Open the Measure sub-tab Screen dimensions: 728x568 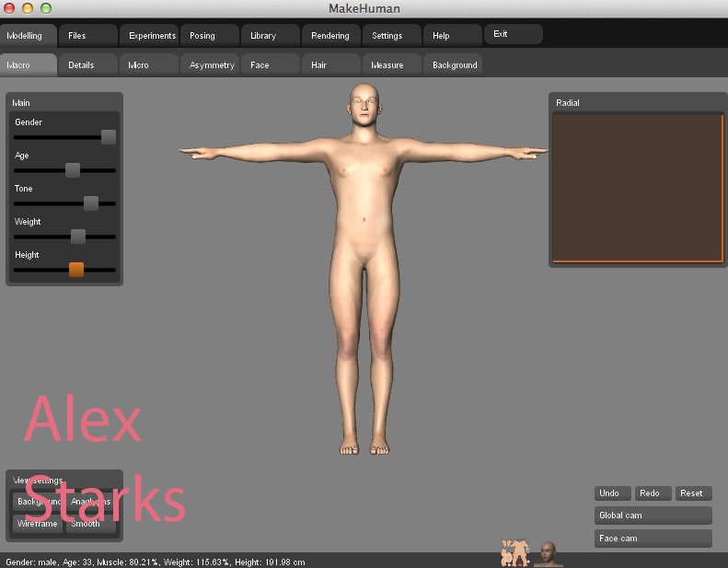tap(392, 65)
